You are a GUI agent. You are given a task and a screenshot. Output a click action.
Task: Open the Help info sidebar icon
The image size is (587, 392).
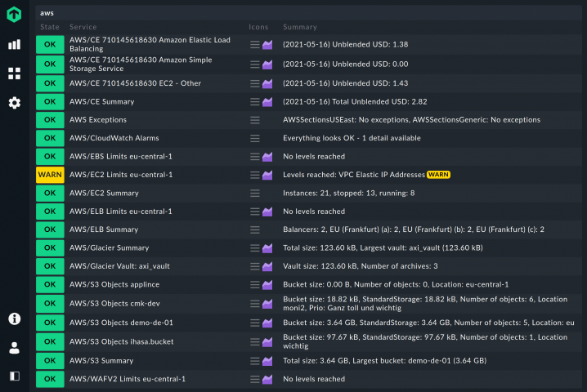[x=14, y=318]
